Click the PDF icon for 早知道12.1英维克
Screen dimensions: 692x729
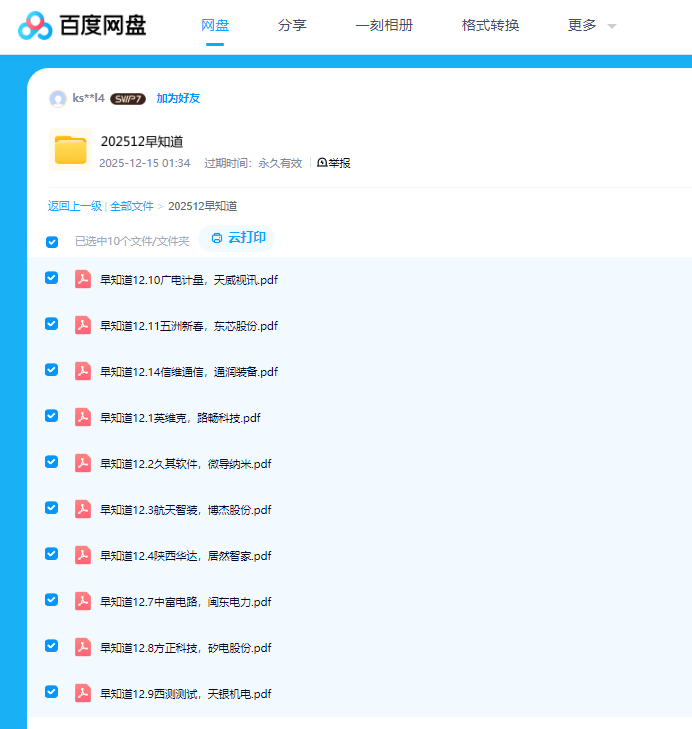pos(83,418)
